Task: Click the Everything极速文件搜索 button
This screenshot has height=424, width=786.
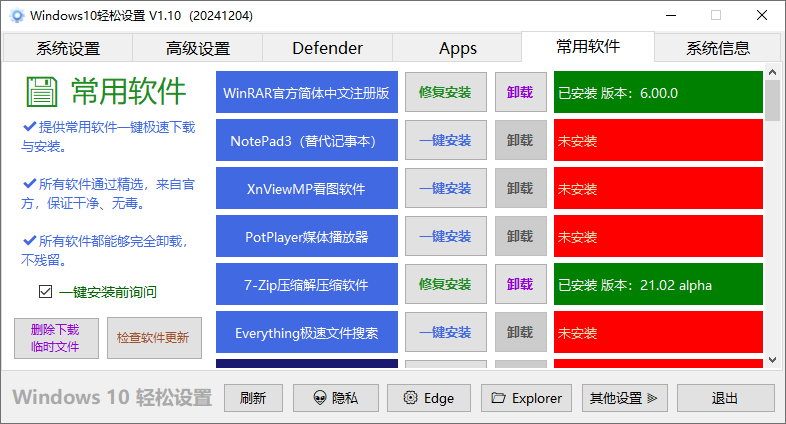Action: coord(307,332)
